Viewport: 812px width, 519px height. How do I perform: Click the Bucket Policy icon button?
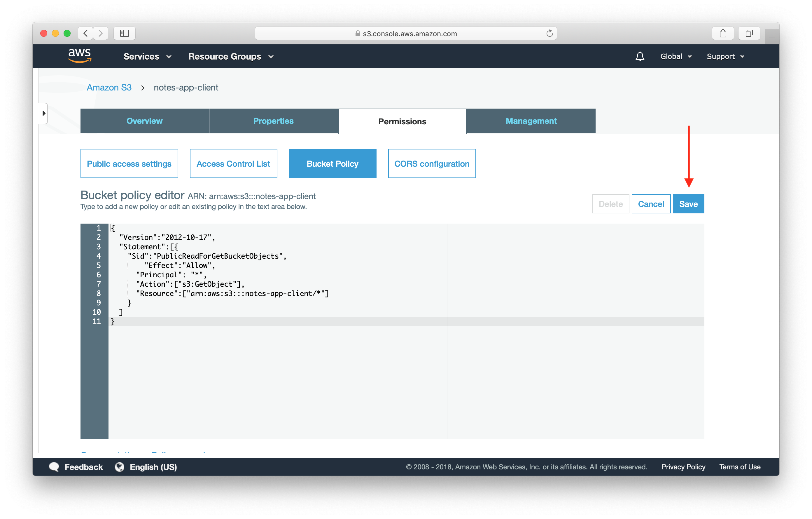coord(332,163)
